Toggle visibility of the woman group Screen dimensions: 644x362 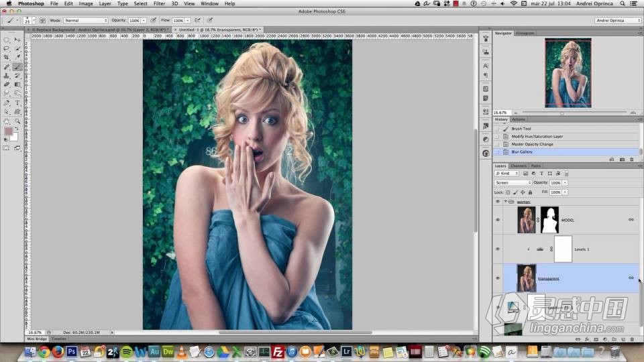pyautogui.click(x=497, y=202)
